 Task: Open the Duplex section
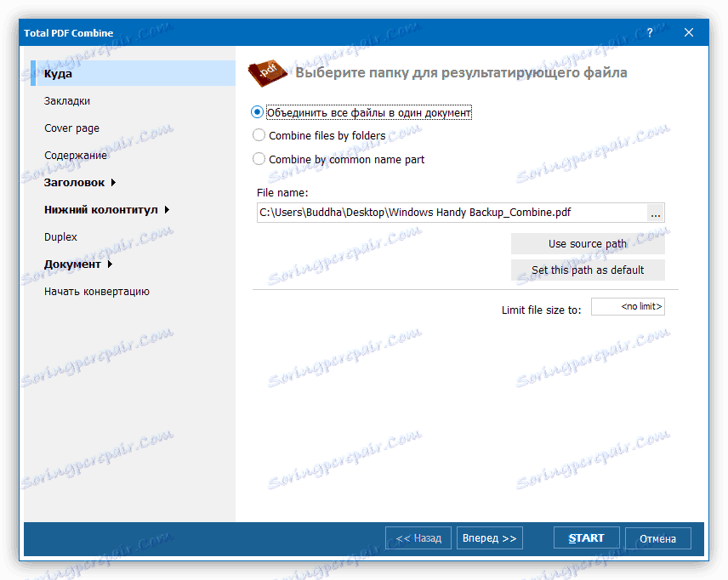click(60, 236)
